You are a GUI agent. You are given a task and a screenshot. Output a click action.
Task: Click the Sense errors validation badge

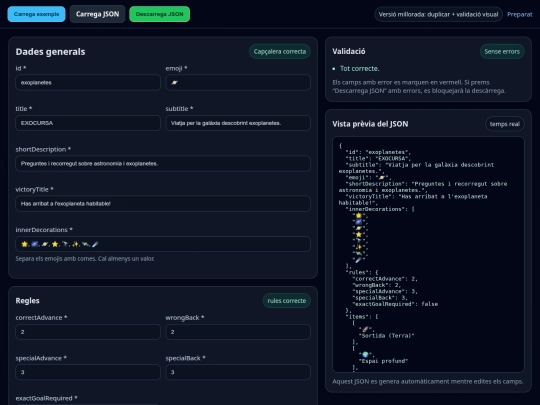tap(502, 51)
